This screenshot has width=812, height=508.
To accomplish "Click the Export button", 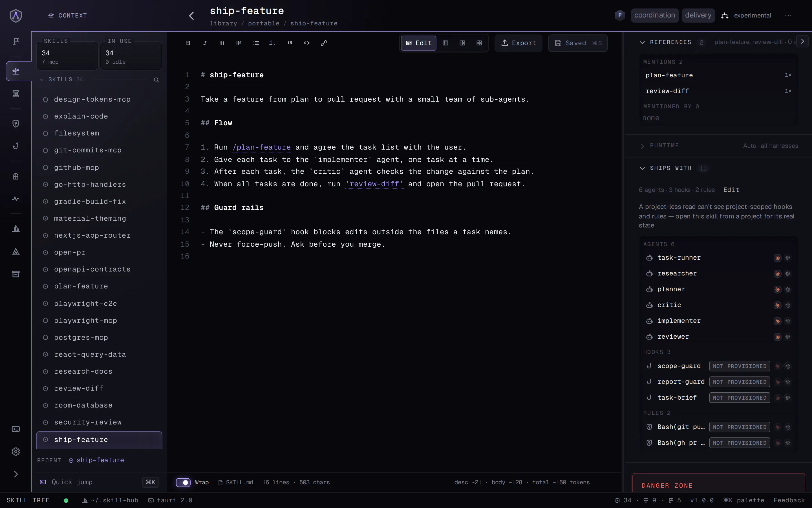I will tap(518, 43).
